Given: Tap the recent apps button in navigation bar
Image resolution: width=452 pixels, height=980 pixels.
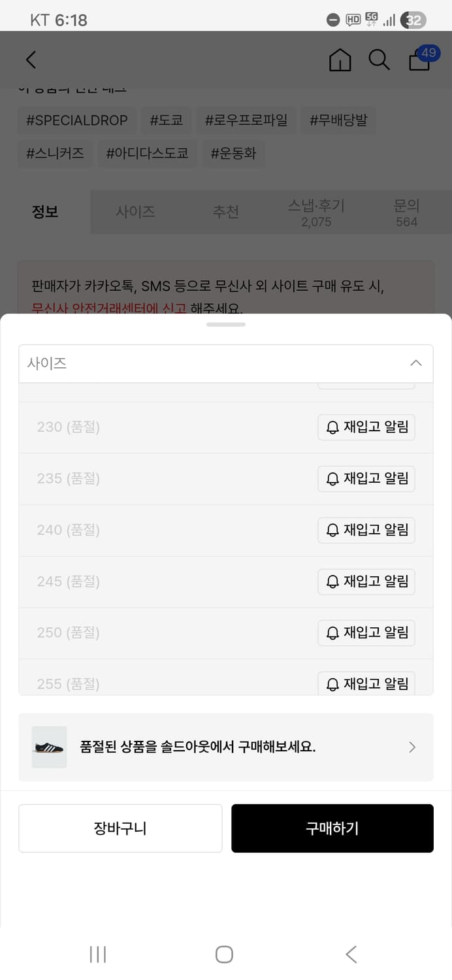Looking at the screenshot, I should (x=97, y=954).
